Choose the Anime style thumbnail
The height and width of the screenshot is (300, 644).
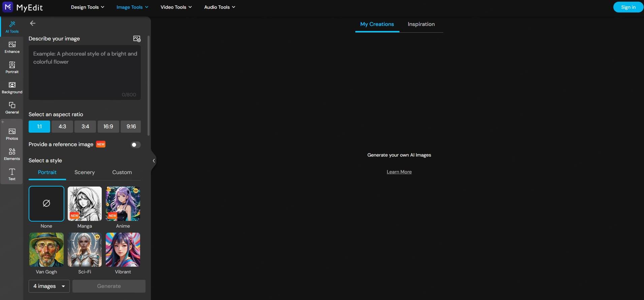tap(123, 204)
